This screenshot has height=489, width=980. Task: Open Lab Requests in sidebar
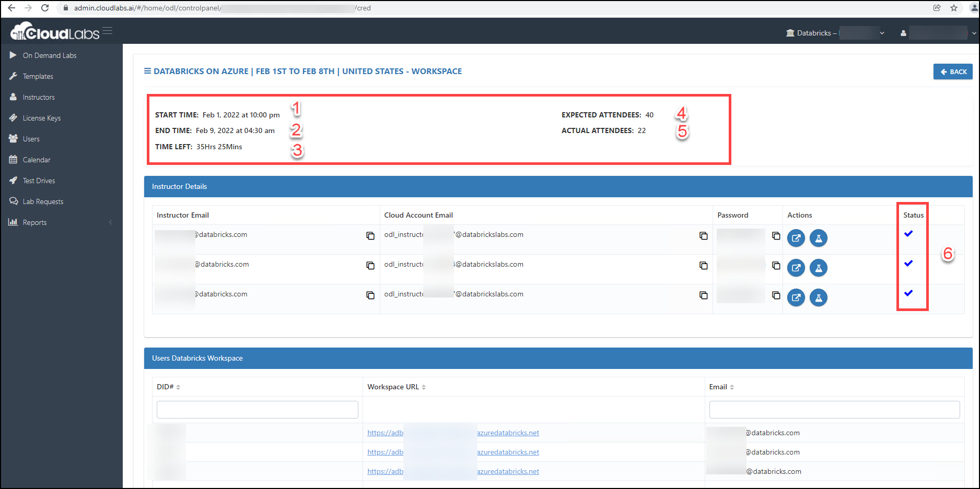43,201
